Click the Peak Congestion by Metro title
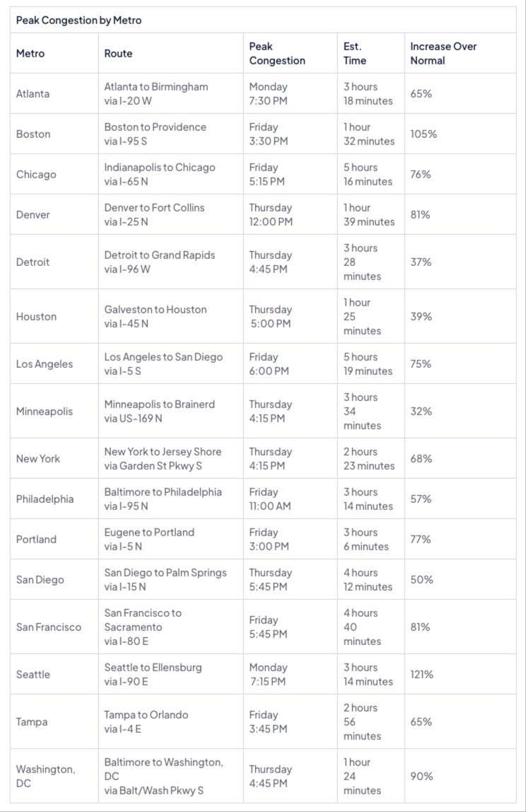This screenshot has width=526, height=812. click(78, 21)
